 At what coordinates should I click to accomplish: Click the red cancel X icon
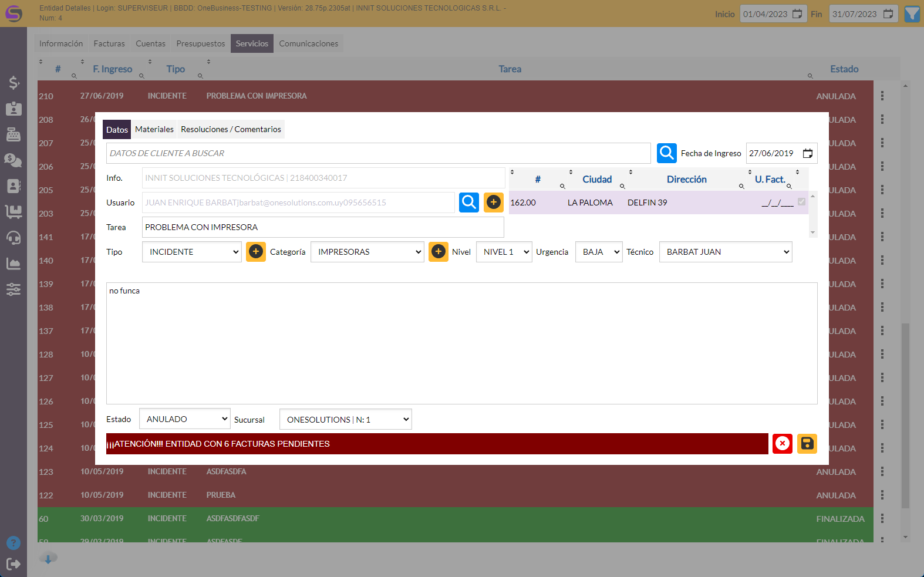(x=782, y=444)
